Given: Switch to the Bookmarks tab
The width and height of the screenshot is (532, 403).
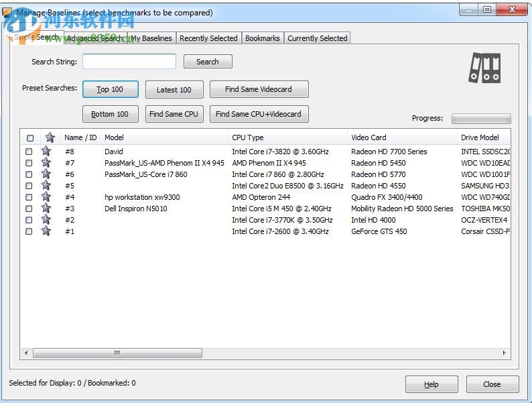Looking at the screenshot, I should 263,38.
